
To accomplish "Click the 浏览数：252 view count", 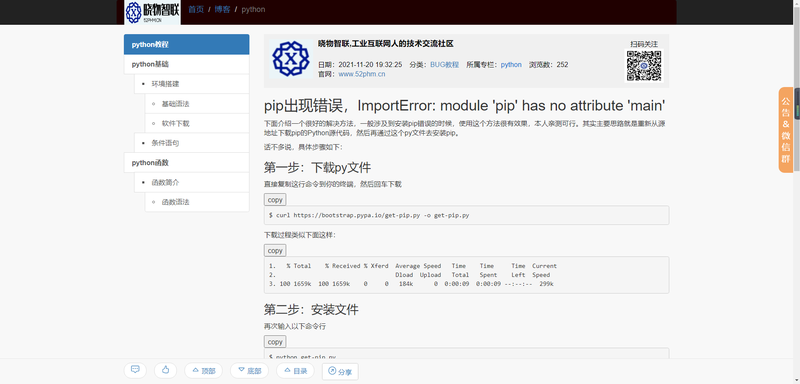I will coord(548,65).
